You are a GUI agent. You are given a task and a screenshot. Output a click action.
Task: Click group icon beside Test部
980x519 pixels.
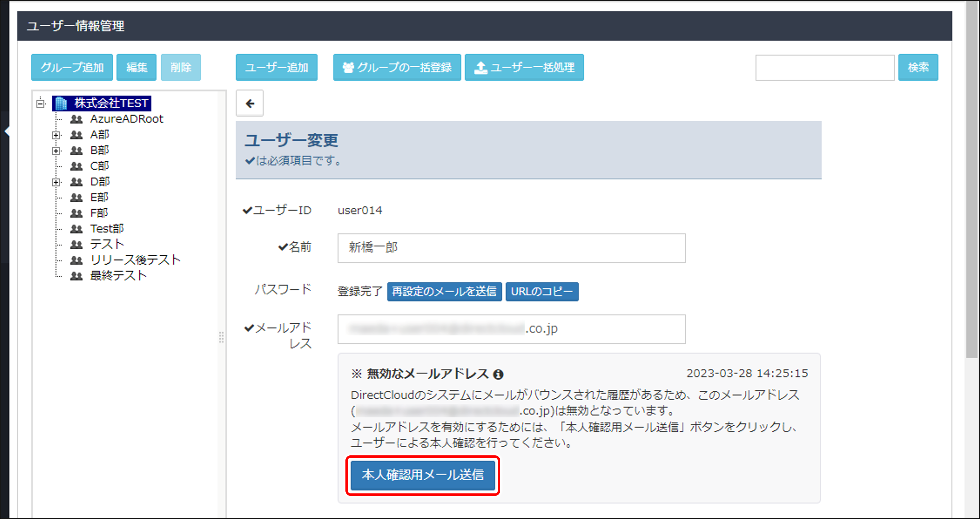click(x=76, y=229)
